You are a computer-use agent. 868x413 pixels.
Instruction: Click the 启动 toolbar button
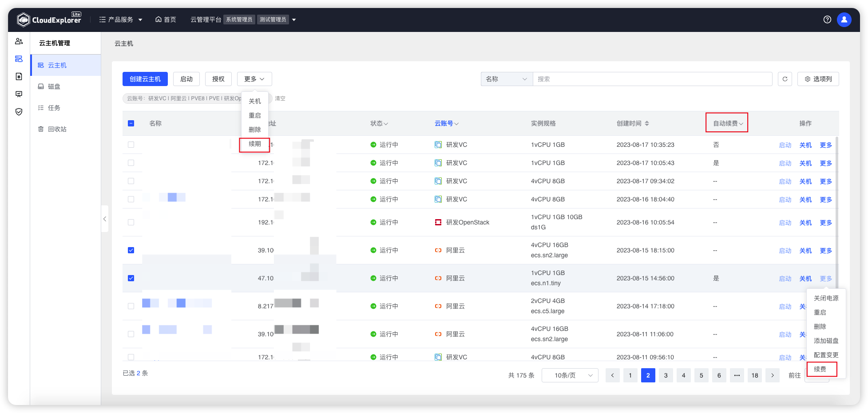(x=186, y=79)
